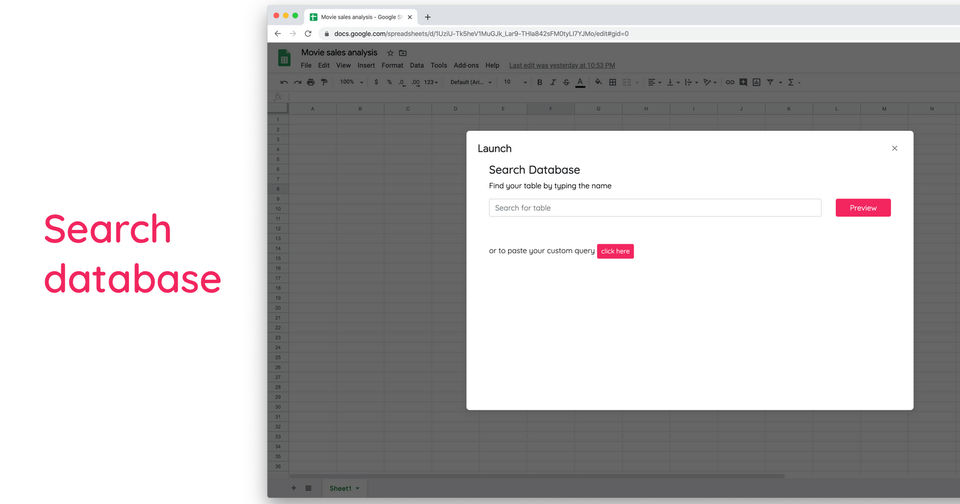Viewport: 960px width, 504px height.
Task: Click the browser forward arrow
Action: point(293,34)
